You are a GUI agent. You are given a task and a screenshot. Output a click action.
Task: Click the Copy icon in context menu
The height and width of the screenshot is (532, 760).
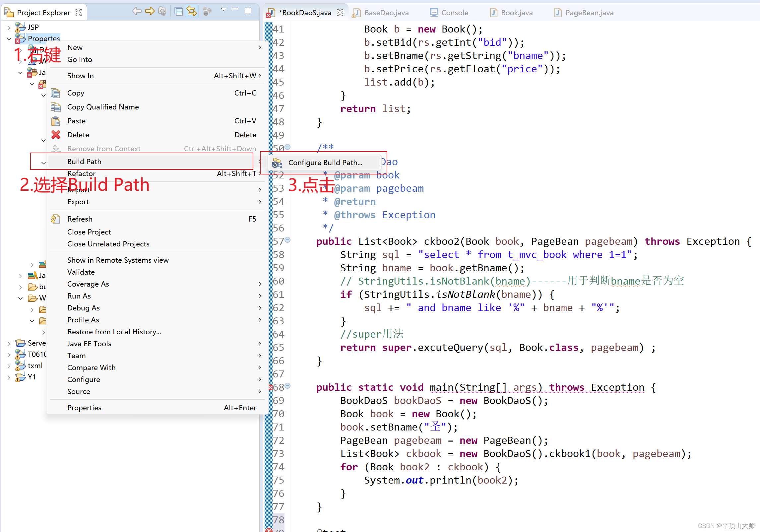55,93
